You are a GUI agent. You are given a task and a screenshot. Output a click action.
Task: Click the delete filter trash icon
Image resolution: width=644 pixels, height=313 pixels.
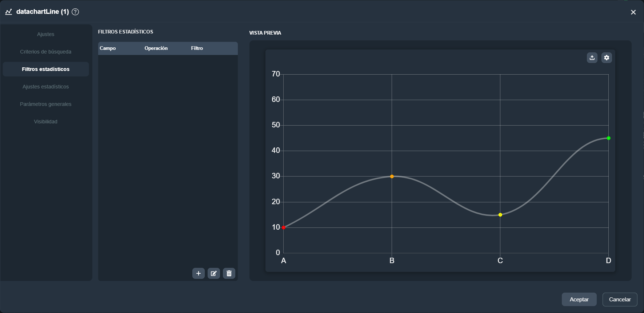point(229,273)
